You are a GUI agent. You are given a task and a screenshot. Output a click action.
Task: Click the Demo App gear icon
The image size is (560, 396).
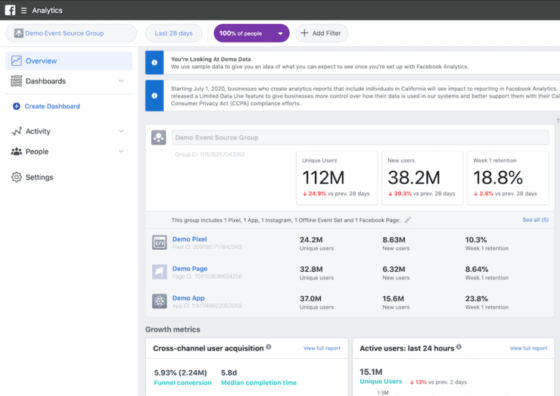[159, 301]
